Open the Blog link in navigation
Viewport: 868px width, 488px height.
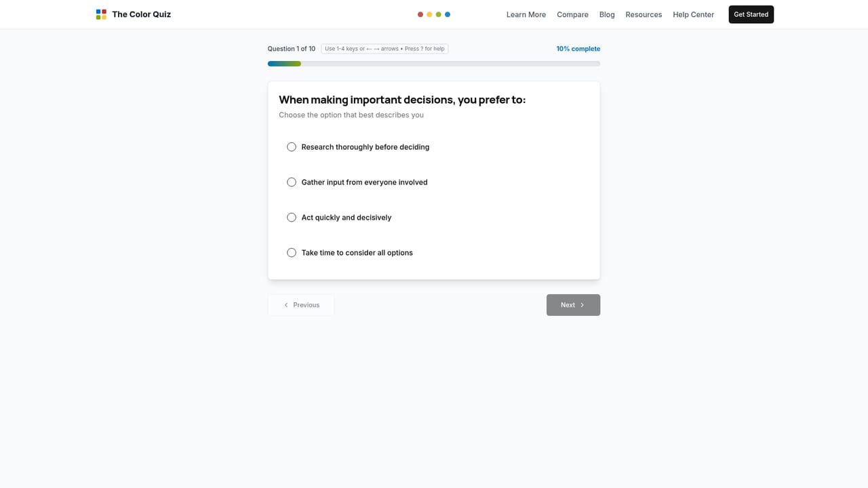607,14
